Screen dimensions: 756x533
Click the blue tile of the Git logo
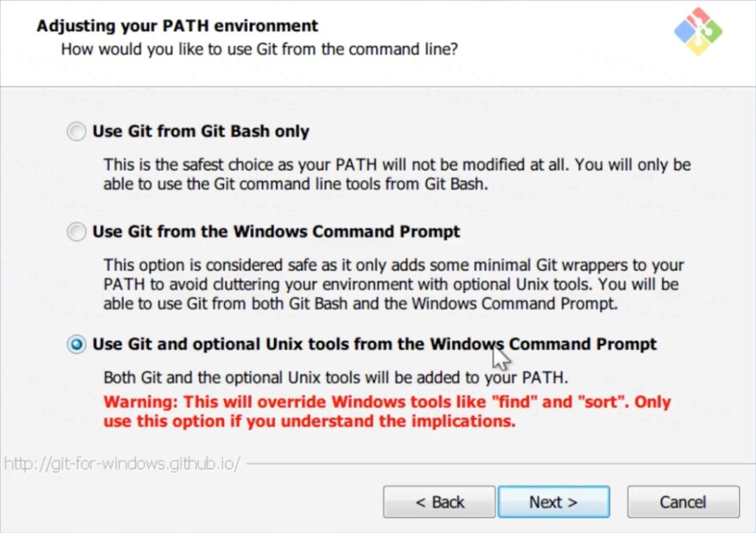685,31
